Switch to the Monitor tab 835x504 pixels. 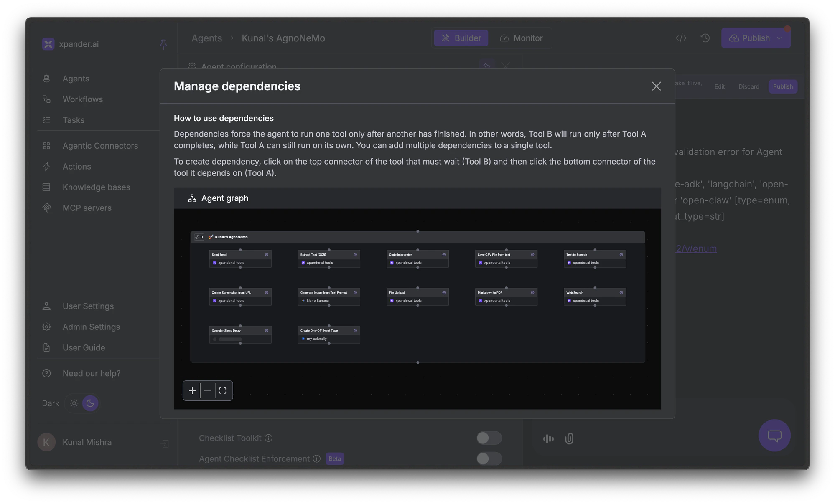tap(522, 38)
